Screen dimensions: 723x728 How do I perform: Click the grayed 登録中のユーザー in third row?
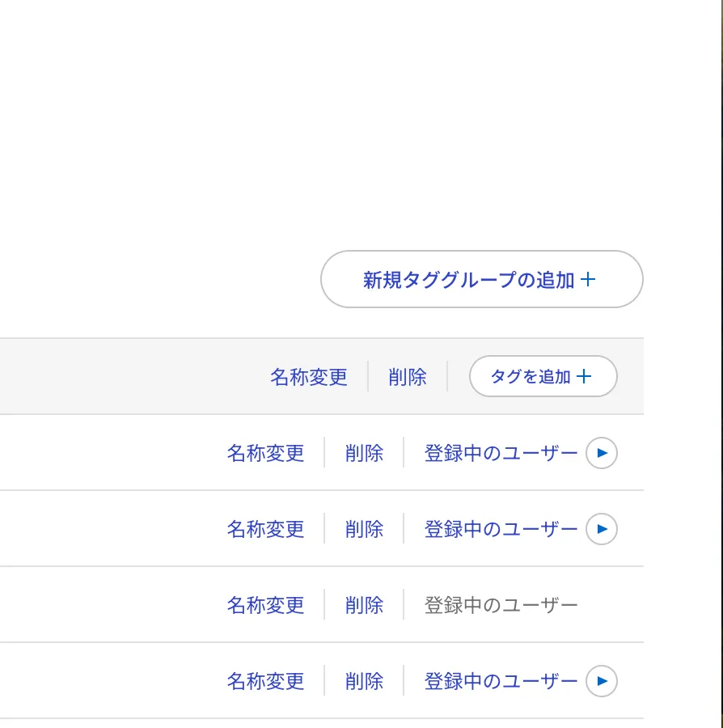pos(501,605)
